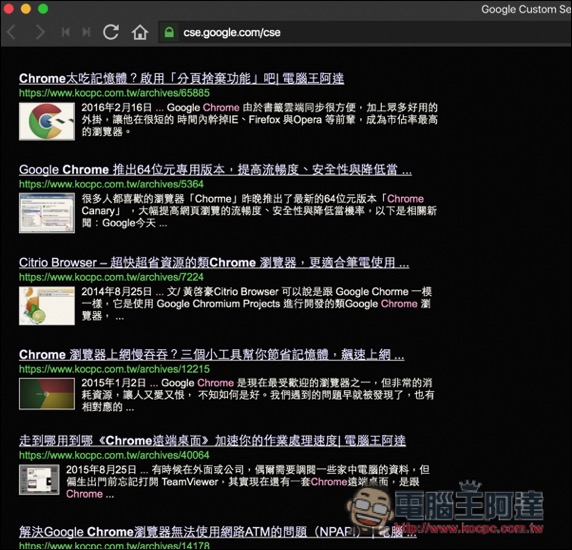Open the Chrome Pac-Man logo thumbnail
Screen dimensions: 572x550
pyautogui.click(x=47, y=121)
